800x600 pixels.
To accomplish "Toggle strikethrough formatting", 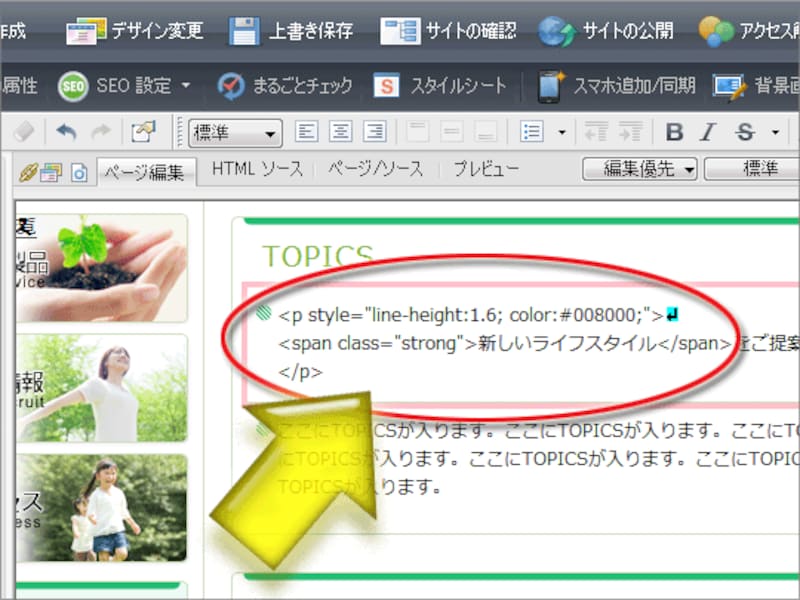I will click(x=743, y=132).
